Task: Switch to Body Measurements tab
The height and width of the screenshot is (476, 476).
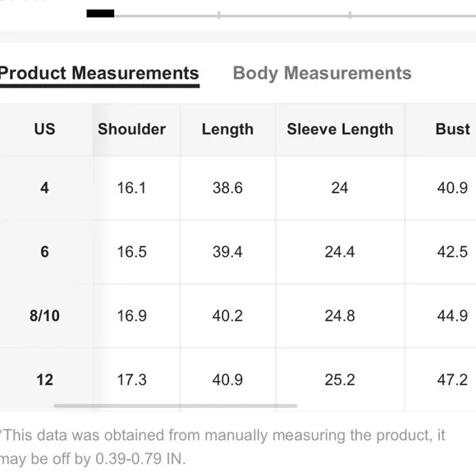Action: click(322, 74)
